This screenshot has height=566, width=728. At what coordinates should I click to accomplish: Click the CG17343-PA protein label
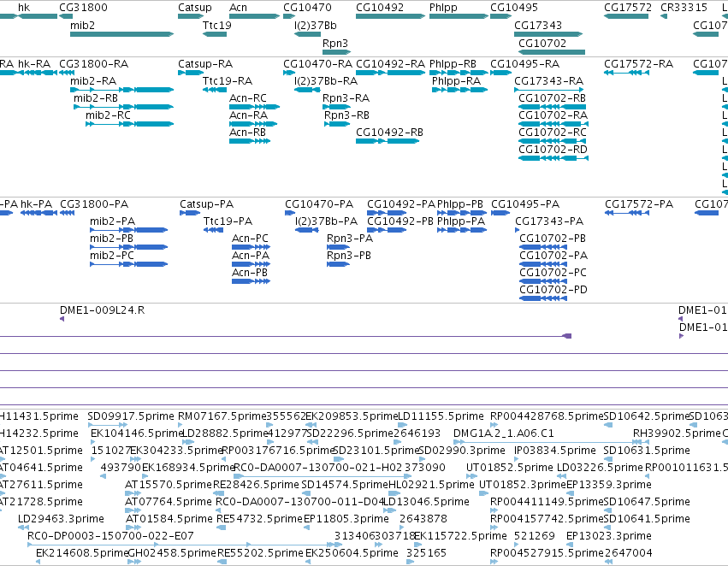click(549, 221)
